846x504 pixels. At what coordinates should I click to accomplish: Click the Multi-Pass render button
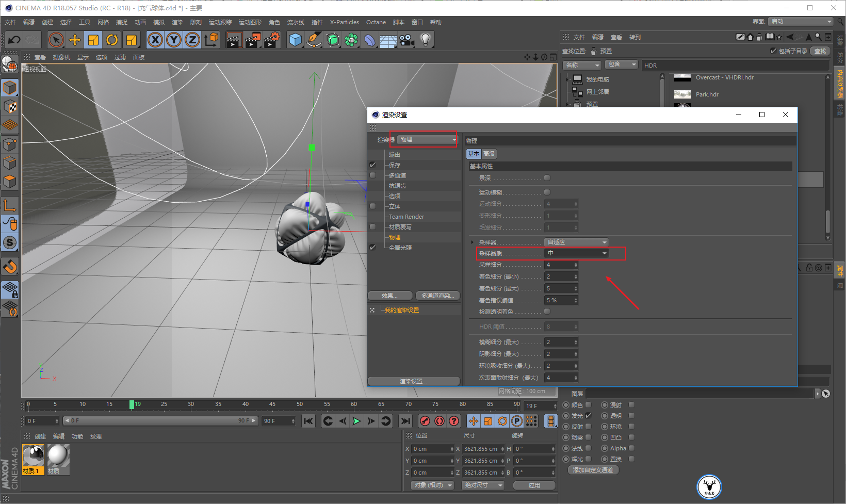[x=437, y=296]
